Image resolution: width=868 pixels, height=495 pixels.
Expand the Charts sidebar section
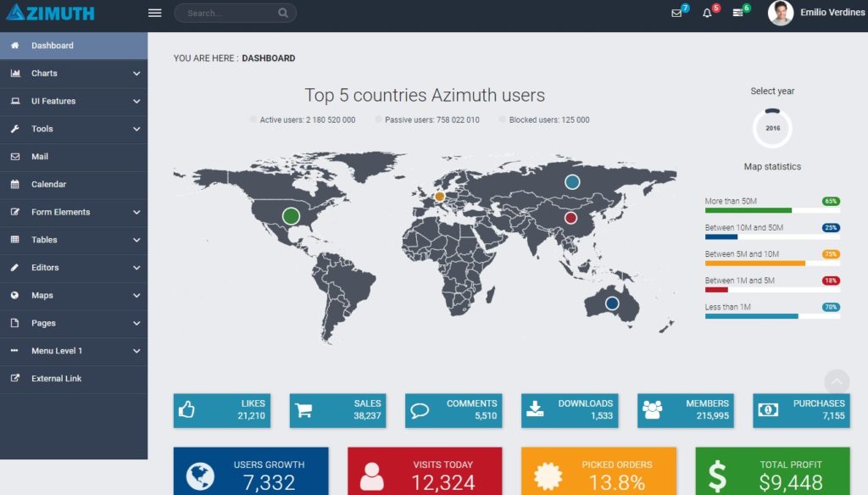(74, 74)
